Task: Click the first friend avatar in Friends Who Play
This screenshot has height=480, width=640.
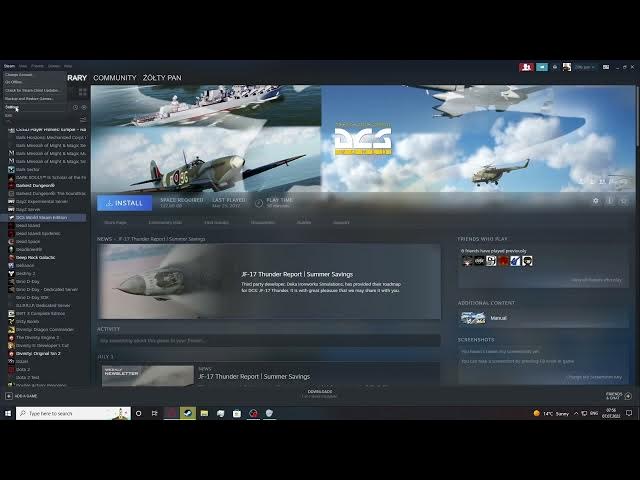Action: tap(467, 261)
